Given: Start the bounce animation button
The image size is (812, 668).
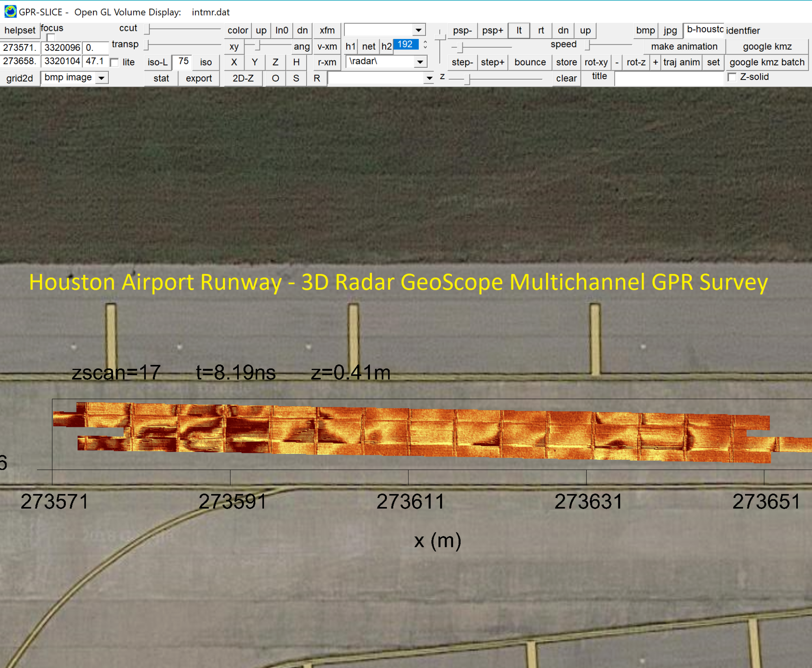Looking at the screenshot, I should pos(530,62).
